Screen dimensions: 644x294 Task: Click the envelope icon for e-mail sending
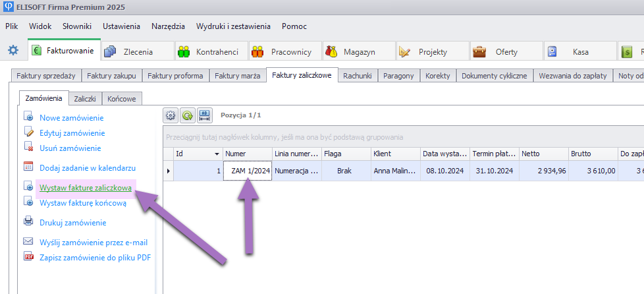28,242
